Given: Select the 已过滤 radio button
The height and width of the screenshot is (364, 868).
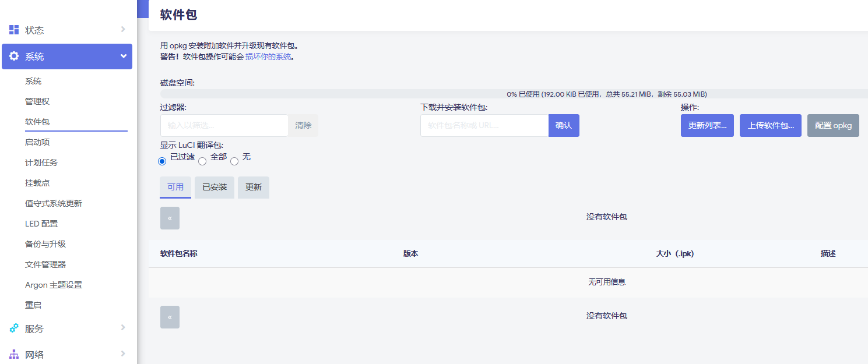Looking at the screenshot, I should (163, 161).
